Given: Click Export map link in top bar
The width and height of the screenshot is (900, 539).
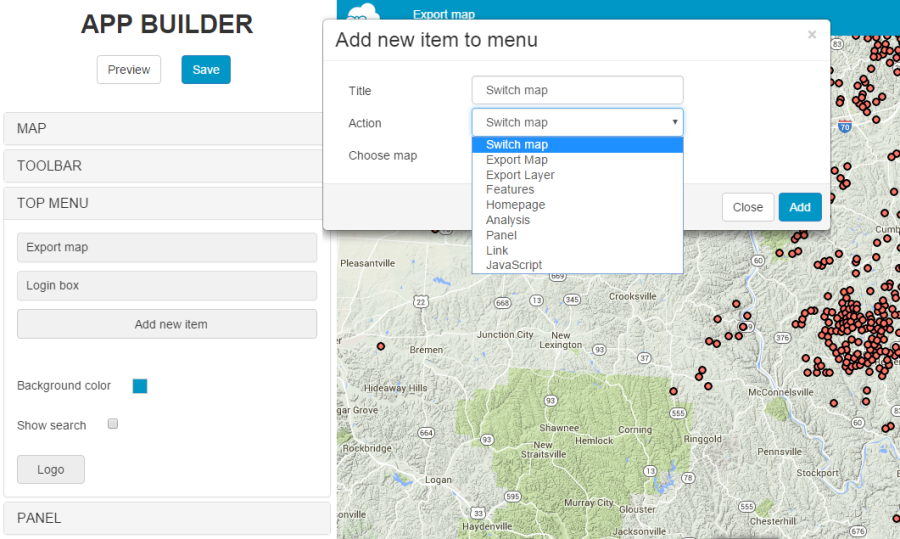Looking at the screenshot, I should (444, 14).
